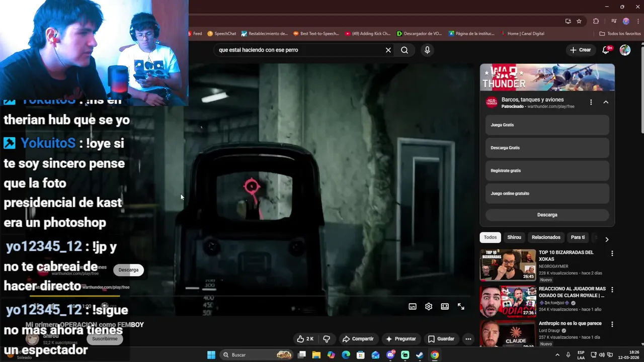Save the video with Guardar
644x362 pixels.
(441, 339)
